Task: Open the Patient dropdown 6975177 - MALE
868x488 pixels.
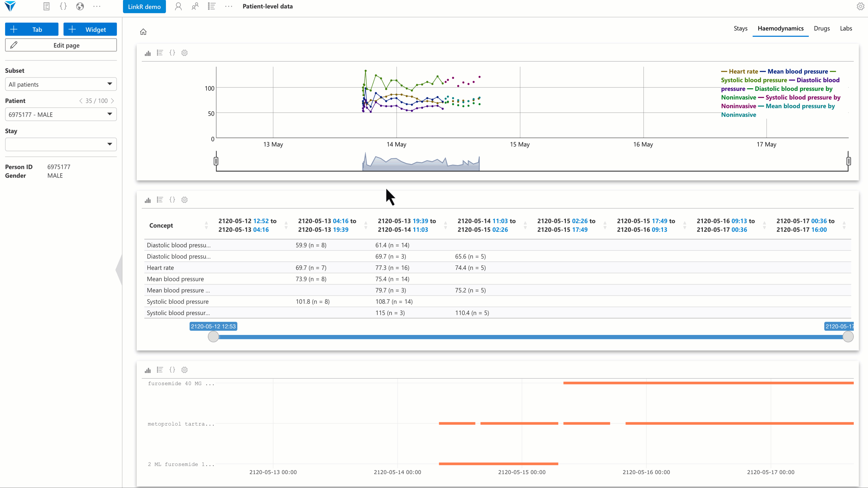Action: (x=61, y=114)
